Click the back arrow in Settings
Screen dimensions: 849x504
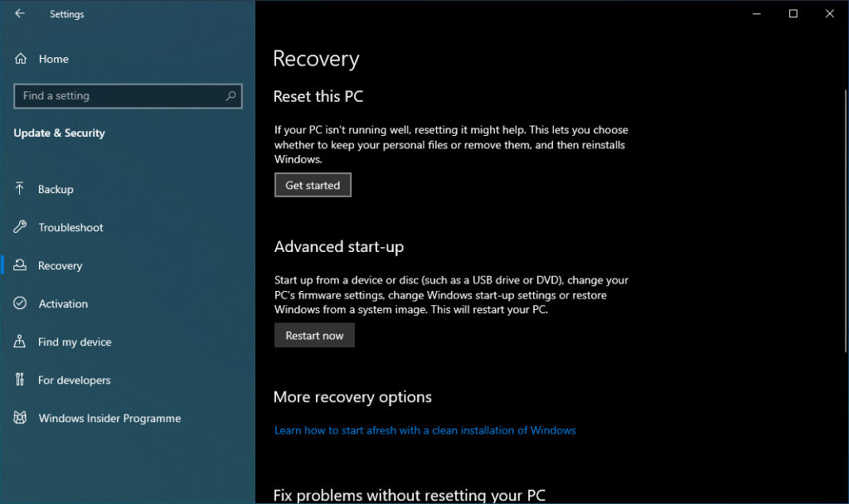tap(19, 13)
